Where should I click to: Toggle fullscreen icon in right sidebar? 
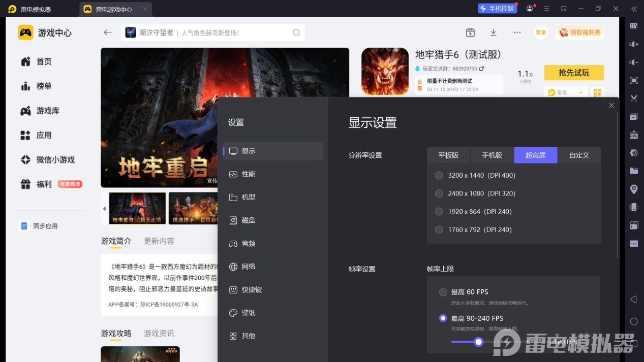coord(633,80)
